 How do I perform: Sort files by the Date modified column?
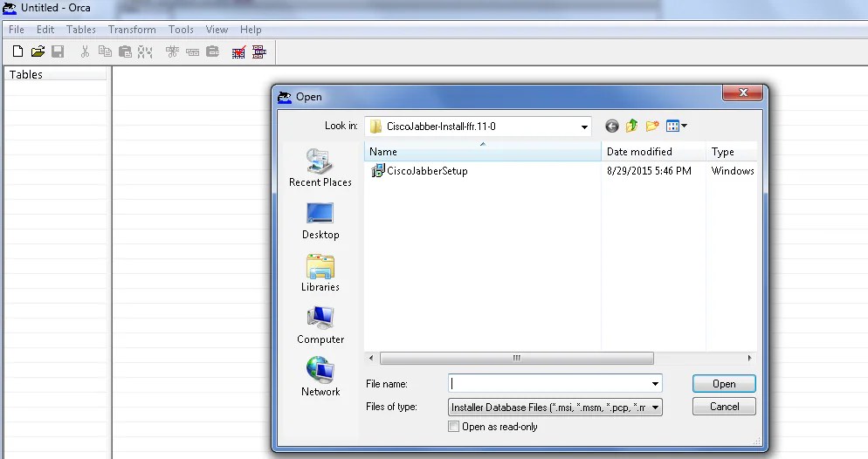653,152
